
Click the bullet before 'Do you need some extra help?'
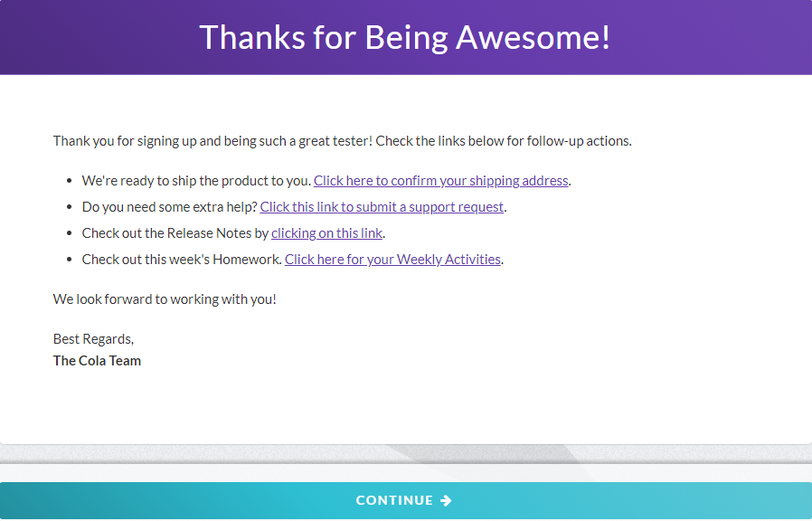[x=71, y=207]
